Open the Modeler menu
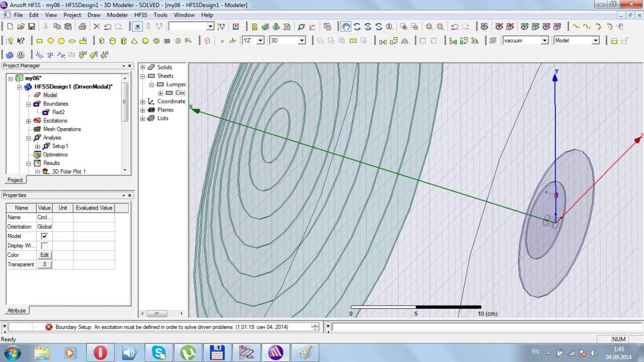Screen dimensions: 644x362 (117, 15)
